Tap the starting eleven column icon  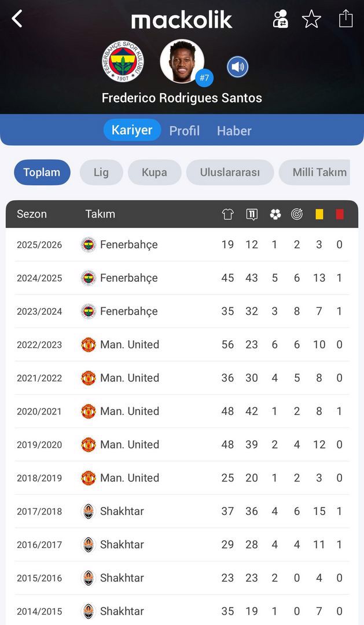(252, 214)
